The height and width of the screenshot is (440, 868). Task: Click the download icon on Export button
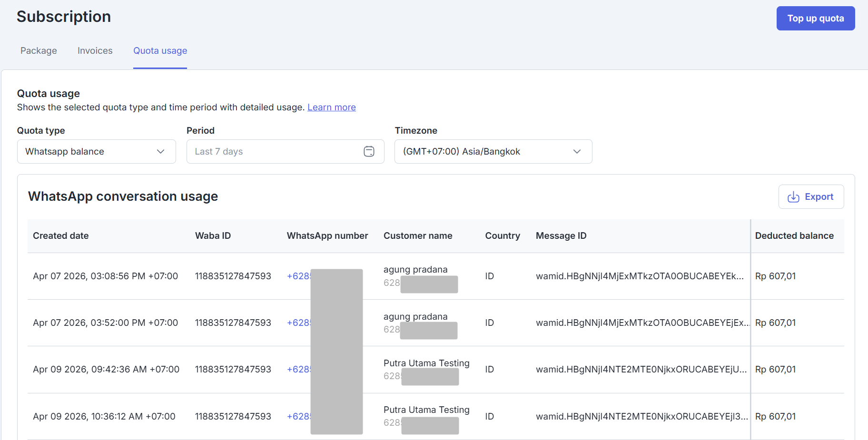point(793,197)
